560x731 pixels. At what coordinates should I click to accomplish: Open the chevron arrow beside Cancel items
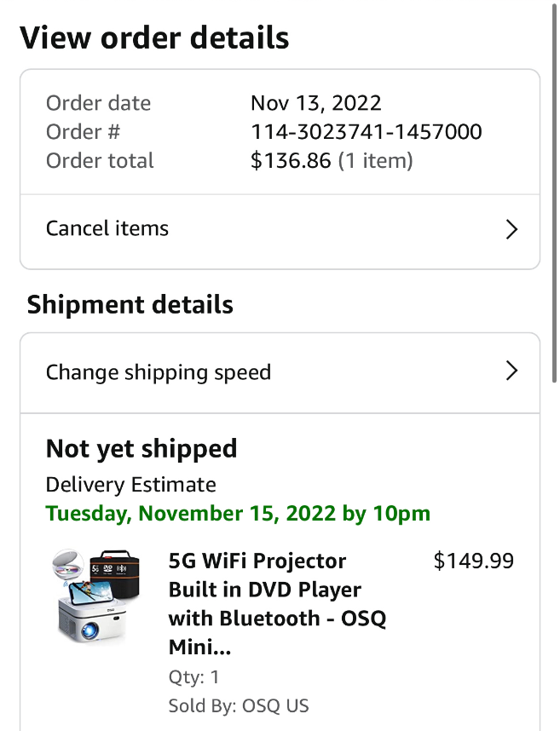point(511,229)
